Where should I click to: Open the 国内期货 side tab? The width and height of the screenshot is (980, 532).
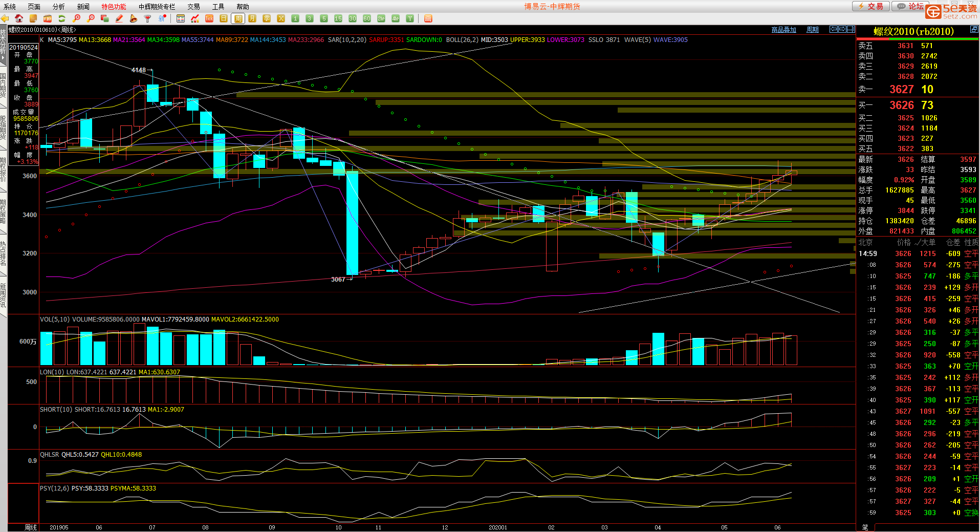tap(3, 85)
